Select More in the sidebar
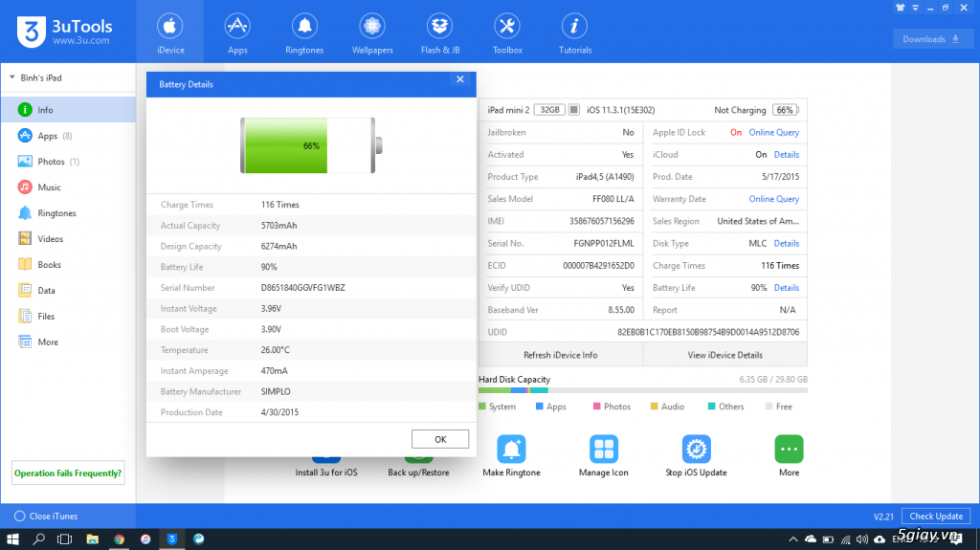980x550 pixels. (x=68, y=341)
